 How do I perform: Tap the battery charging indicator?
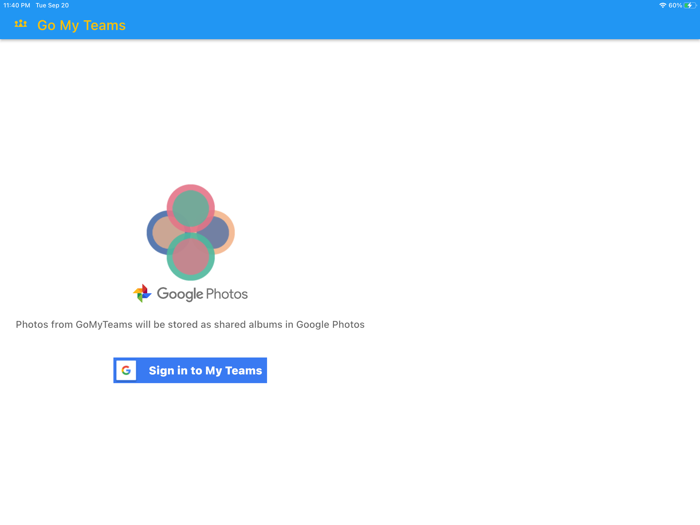click(x=690, y=5)
